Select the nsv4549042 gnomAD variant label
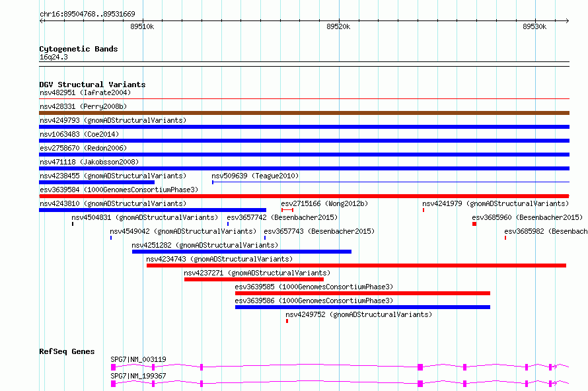588x391 pixels. point(183,231)
